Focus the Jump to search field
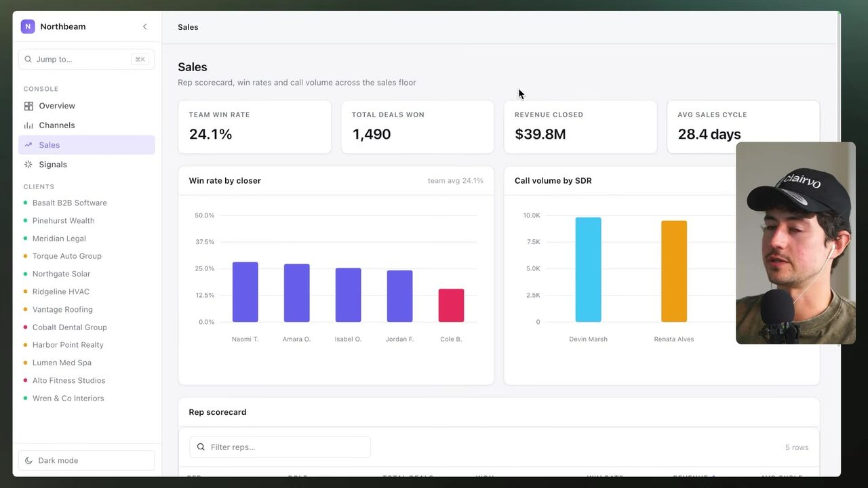 pyautogui.click(x=87, y=59)
